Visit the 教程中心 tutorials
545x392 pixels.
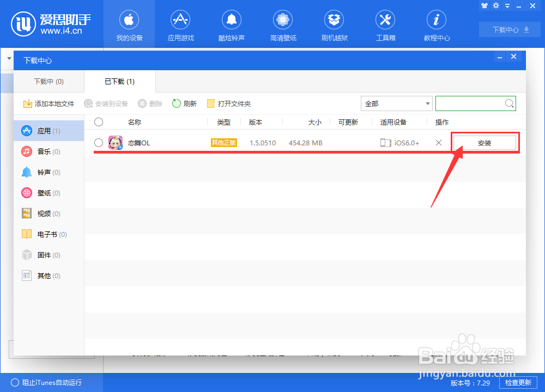pyautogui.click(x=437, y=24)
